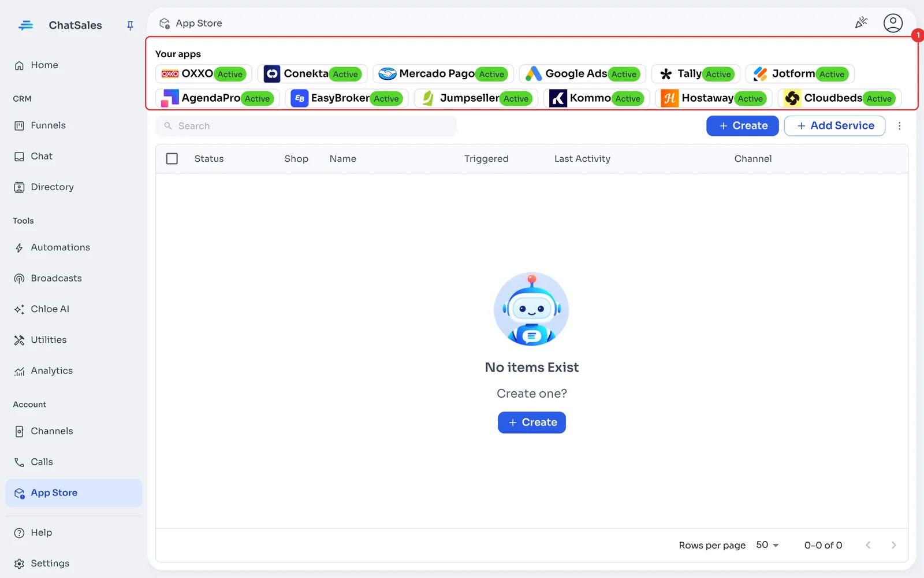
Task: Go to Home in sidebar
Action: coord(74,65)
